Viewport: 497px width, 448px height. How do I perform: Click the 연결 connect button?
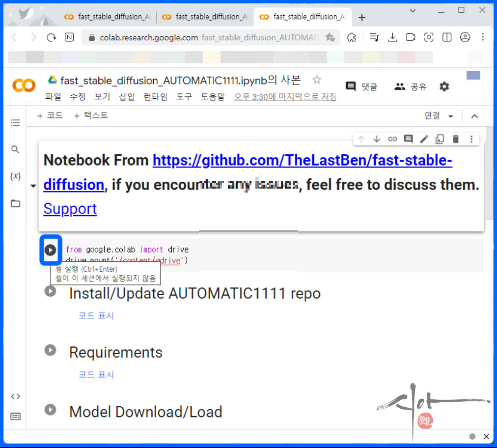(432, 116)
